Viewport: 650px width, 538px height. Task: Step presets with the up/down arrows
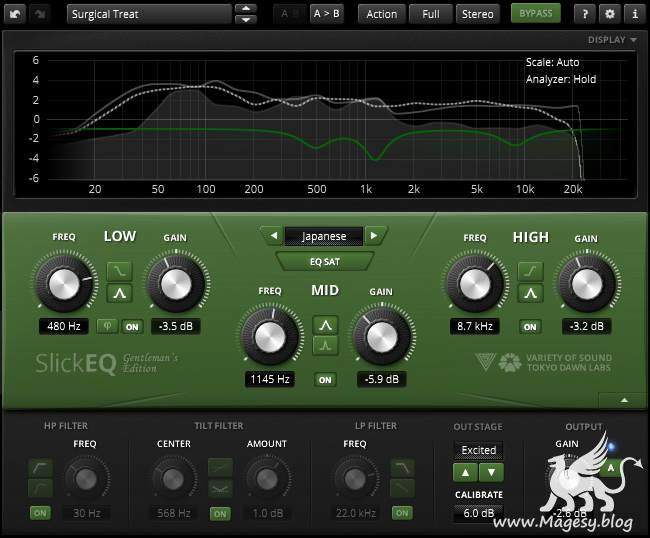(246, 14)
